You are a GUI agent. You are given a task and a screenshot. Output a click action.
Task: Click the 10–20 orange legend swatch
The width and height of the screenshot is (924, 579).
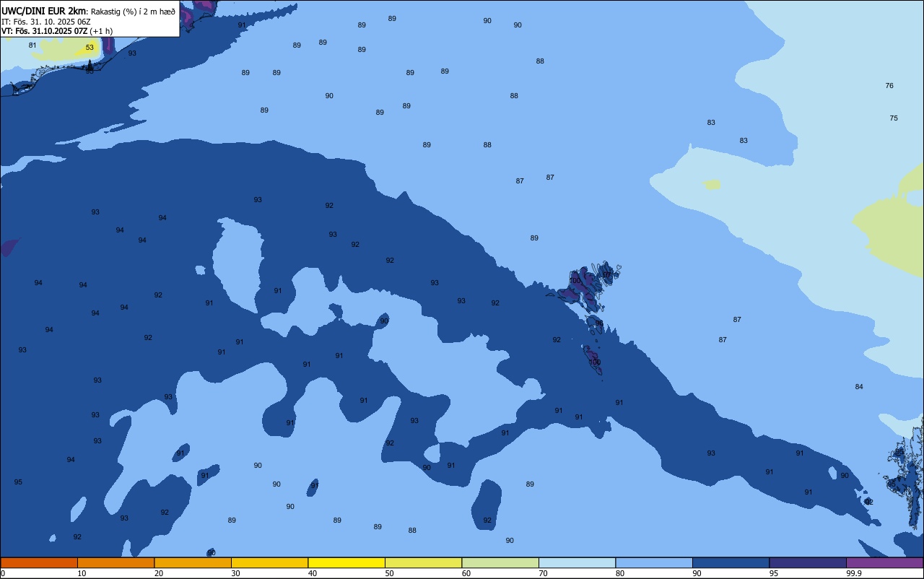115,562
